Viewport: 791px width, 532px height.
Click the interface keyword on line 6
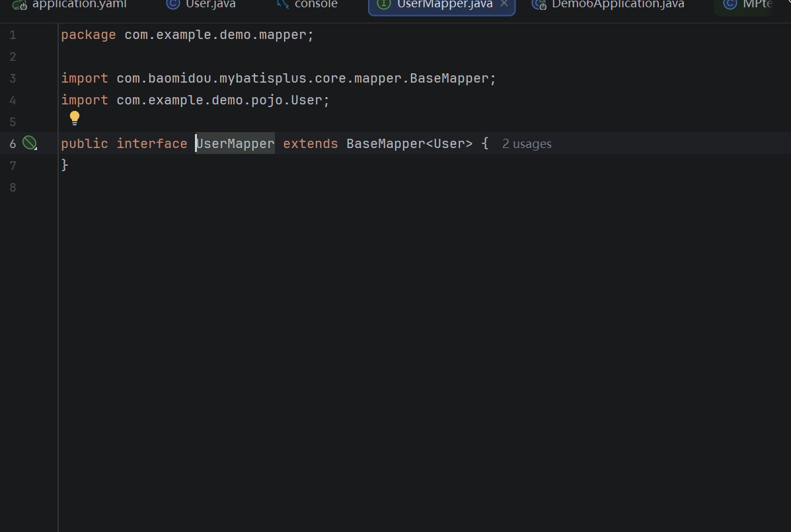(152, 143)
